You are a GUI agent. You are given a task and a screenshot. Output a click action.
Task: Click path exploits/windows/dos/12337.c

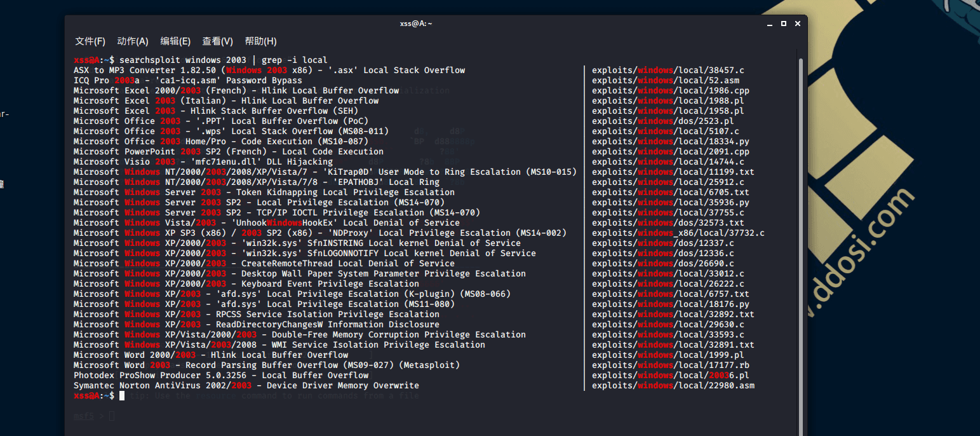663,243
